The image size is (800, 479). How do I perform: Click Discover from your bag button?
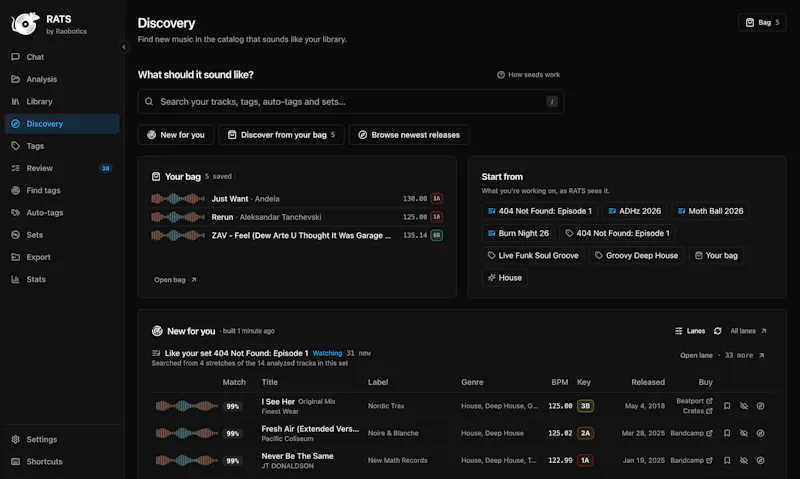[282, 135]
